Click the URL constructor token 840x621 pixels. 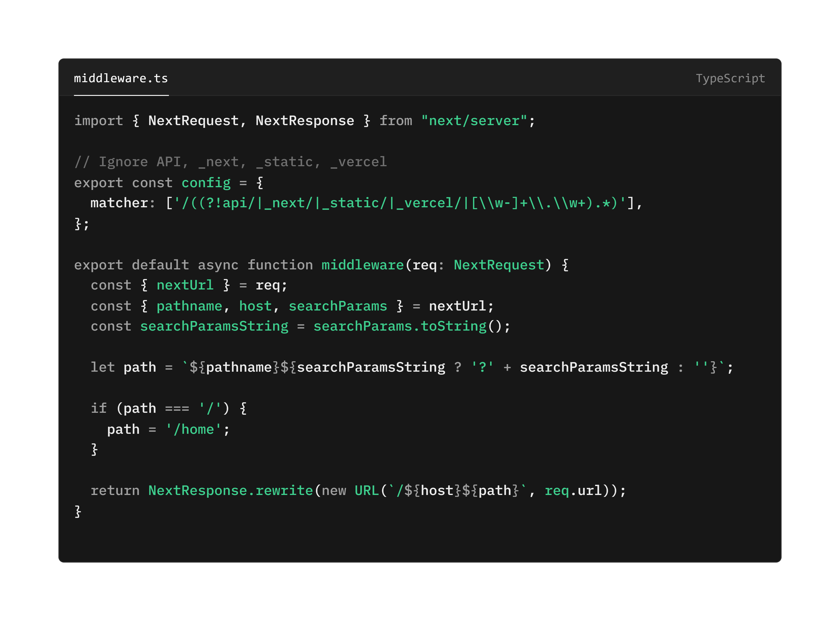[366, 490]
